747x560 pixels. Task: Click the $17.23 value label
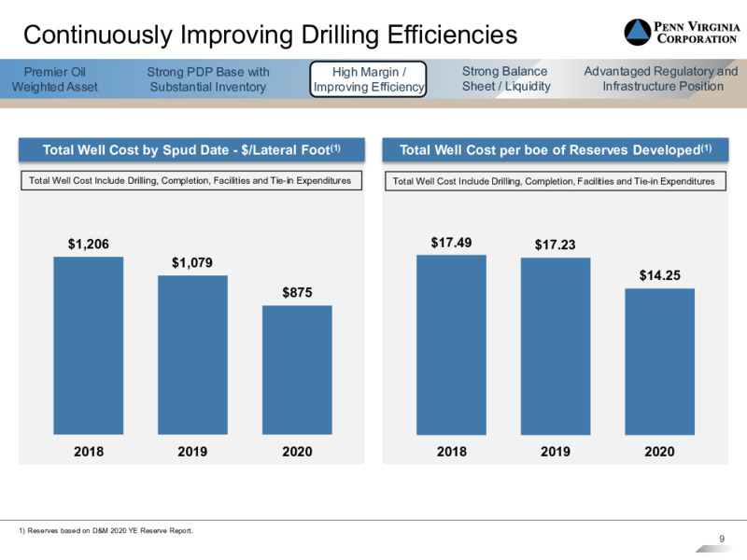pos(556,245)
